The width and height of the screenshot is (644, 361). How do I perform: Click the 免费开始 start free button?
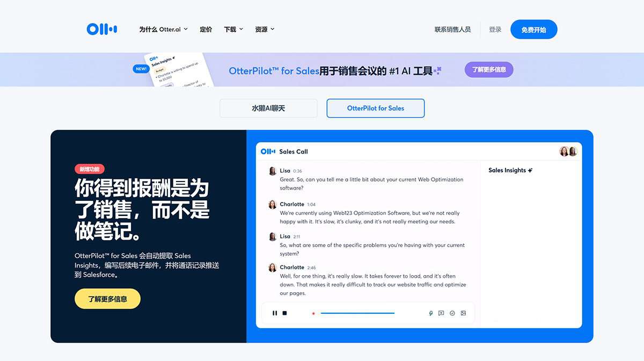(533, 30)
